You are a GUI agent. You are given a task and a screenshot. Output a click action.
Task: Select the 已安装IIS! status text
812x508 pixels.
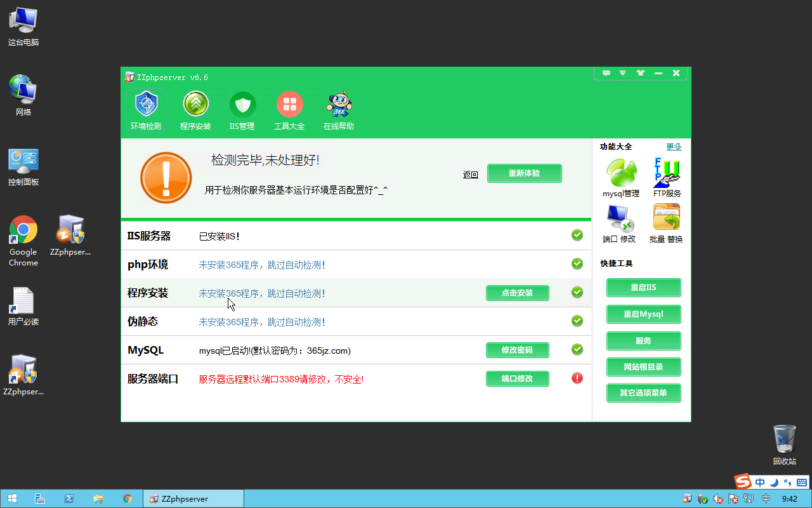coord(219,236)
